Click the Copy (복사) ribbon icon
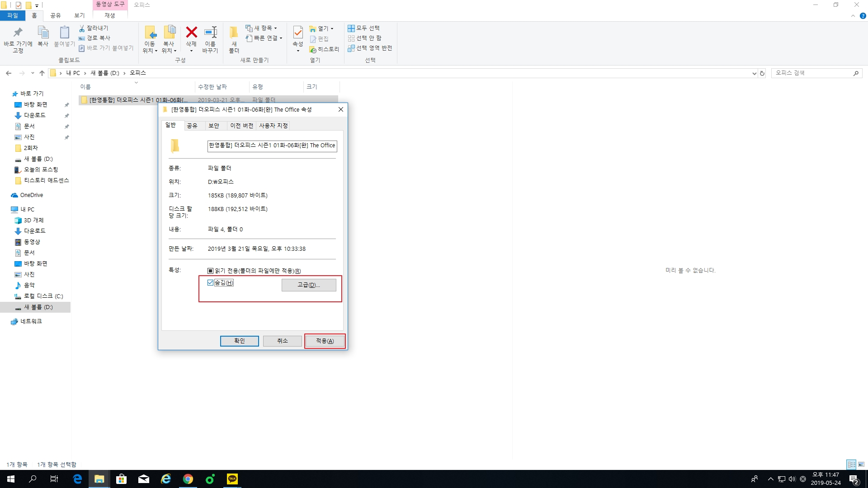This screenshot has width=868, height=488. (43, 33)
